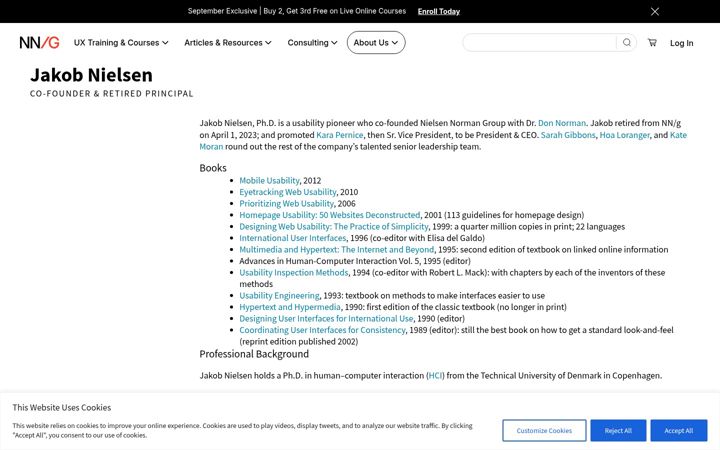Open the Eyetracking Web Usability link
Screen dimensions: 720x450
[288, 192]
